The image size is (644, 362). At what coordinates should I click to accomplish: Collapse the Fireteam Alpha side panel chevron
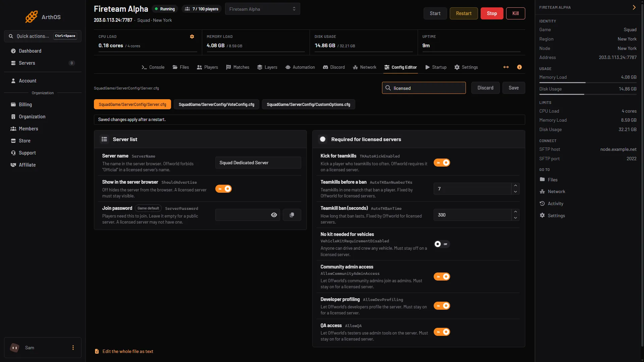634,7
